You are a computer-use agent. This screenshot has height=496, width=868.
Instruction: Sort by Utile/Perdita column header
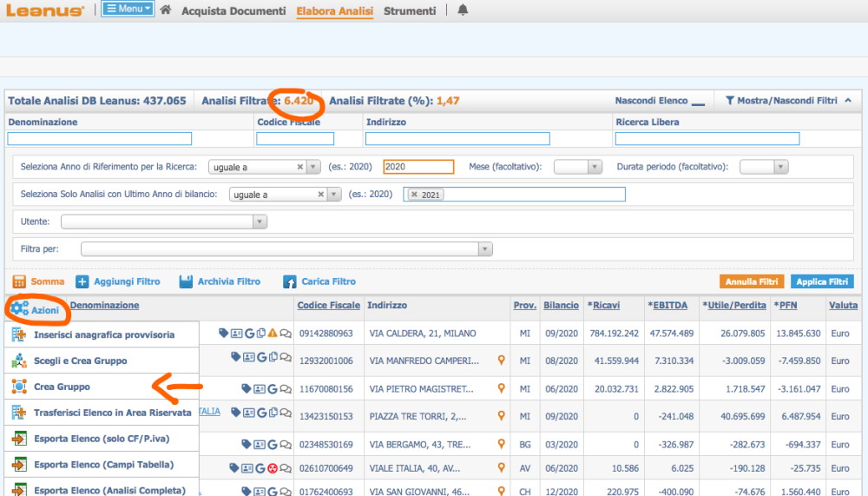[x=734, y=306]
